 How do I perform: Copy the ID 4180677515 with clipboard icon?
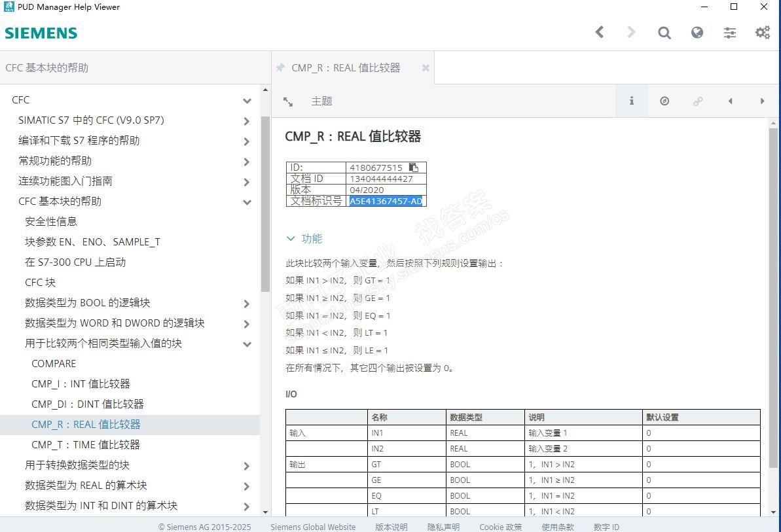tap(413, 168)
